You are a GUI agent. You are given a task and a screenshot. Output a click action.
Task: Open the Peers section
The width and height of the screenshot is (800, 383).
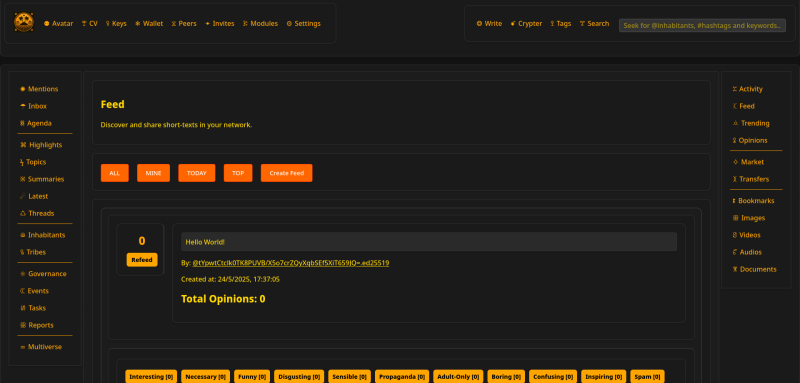pyautogui.click(x=184, y=23)
